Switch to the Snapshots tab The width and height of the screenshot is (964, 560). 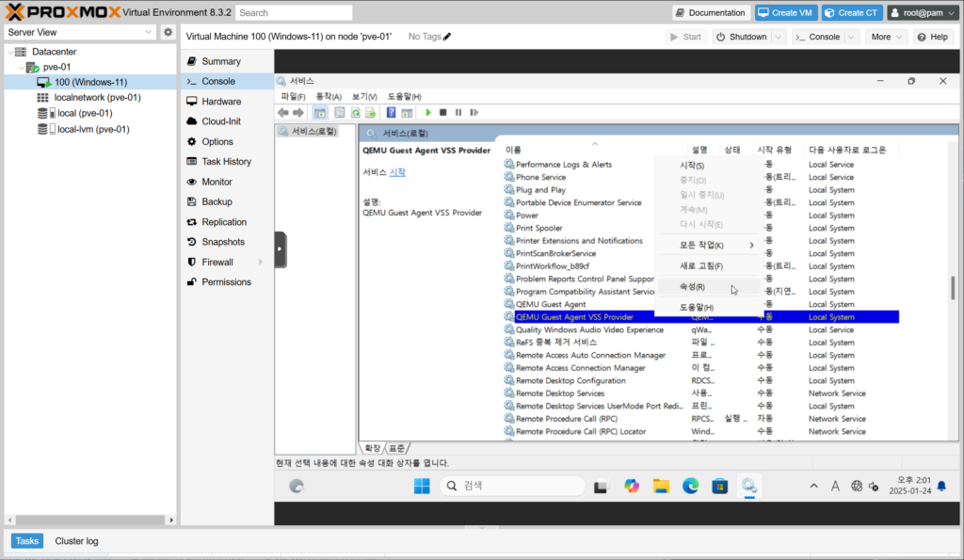[222, 242]
